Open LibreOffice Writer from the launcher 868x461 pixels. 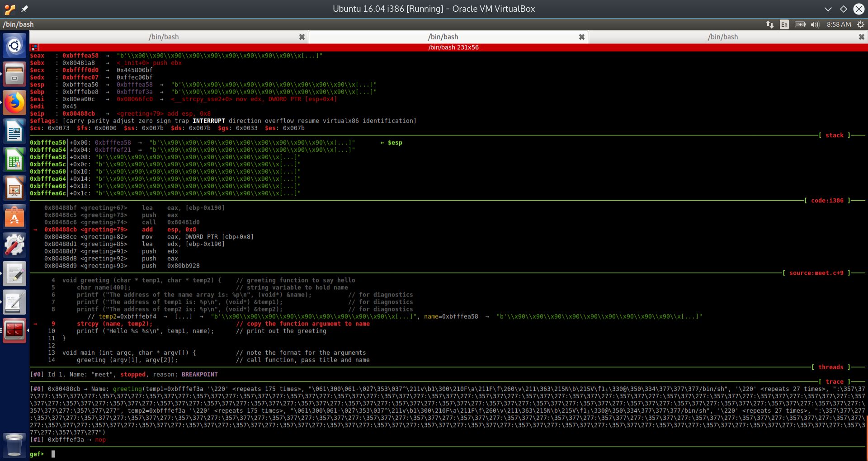14,131
